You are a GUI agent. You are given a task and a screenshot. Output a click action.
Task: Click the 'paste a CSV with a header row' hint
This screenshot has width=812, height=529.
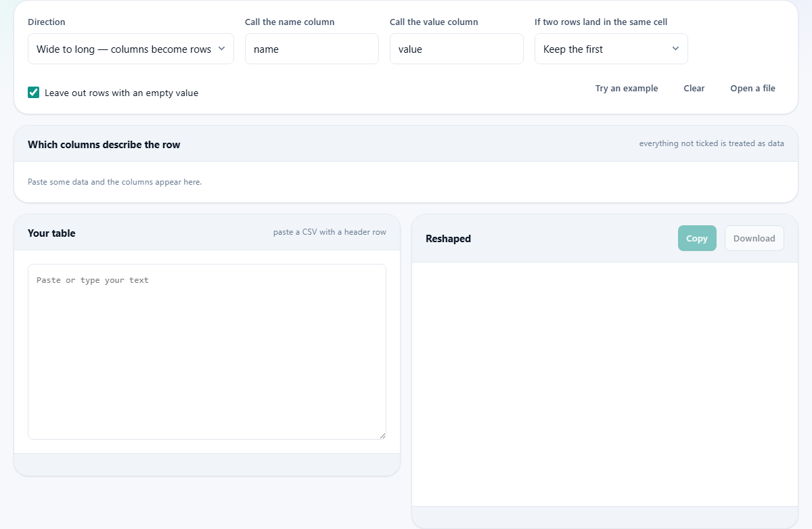[330, 232]
